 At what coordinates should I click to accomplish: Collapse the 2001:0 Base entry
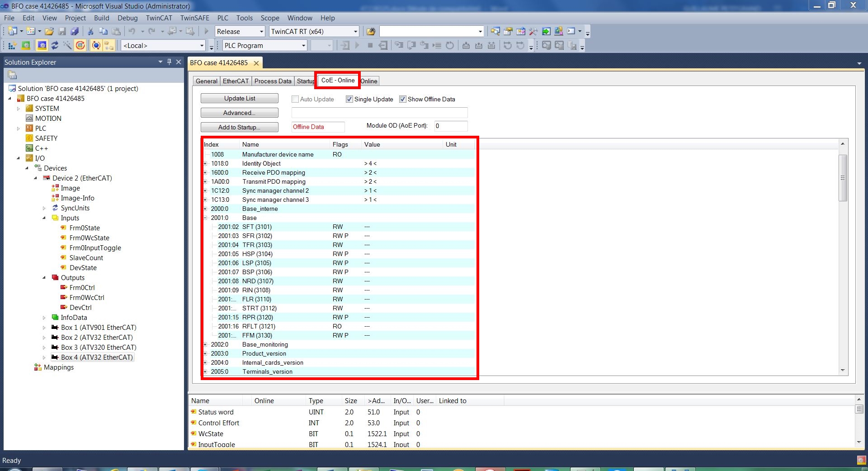[205, 218]
